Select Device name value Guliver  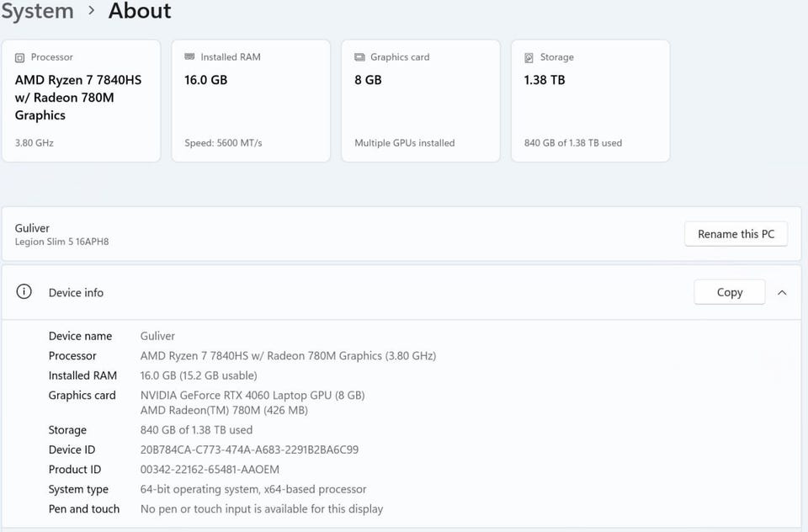tap(157, 336)
